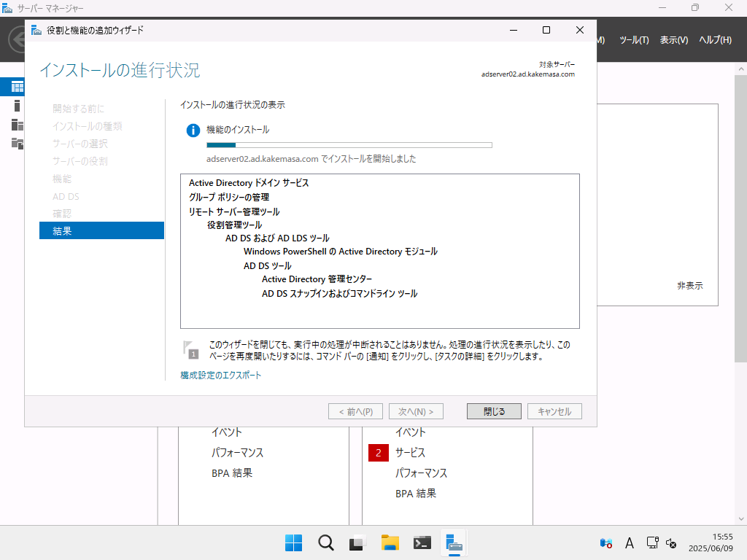Viewport: 747px width, 560px height.
Task: Click the 確認 wizard step
Action: (62, 214)
